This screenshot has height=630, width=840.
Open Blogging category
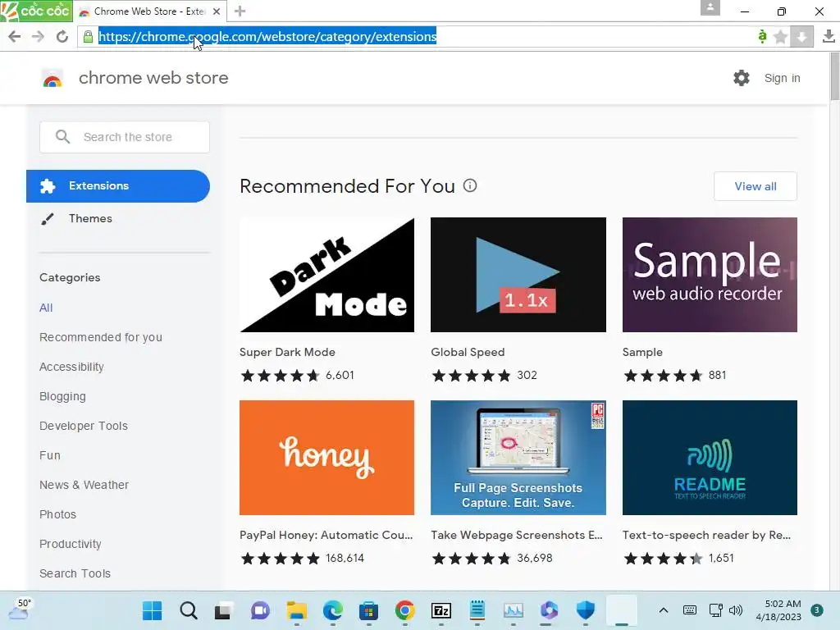pyautogui.click(x=62, y=396)
